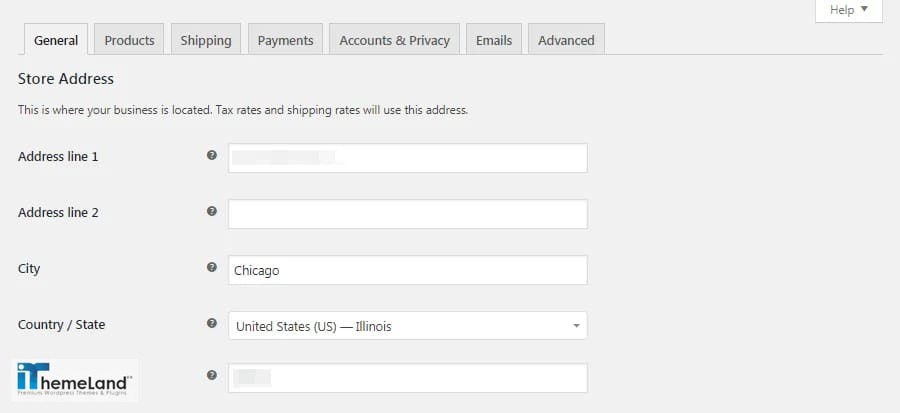Click into the Address line 2 field
This screenshot has height=413, width=900.
pyautogui.click(x=408, y=214)
